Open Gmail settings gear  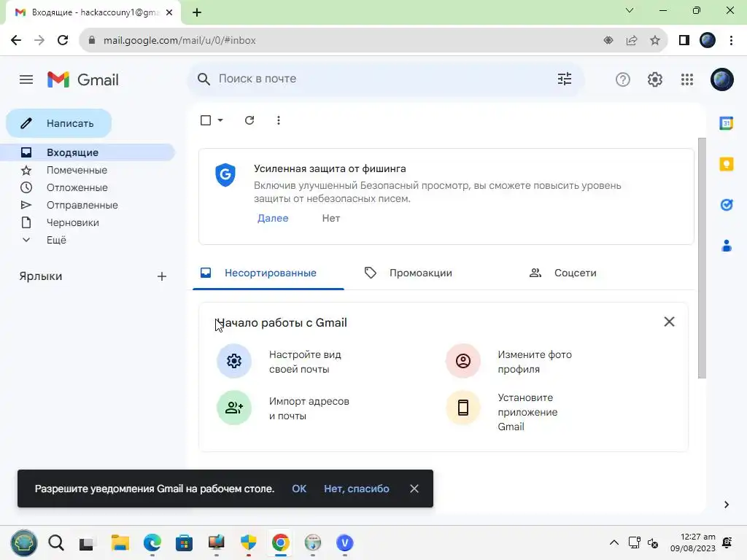[x=655, y=79]
